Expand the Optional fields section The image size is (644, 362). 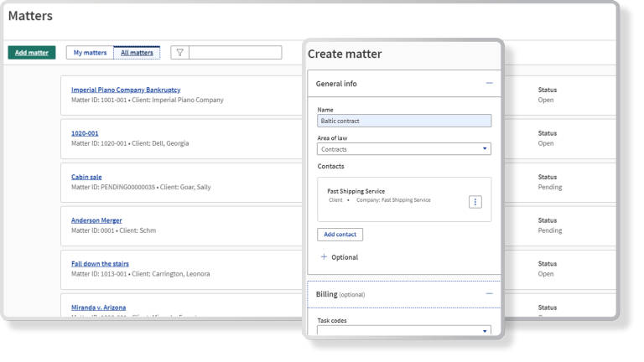pos(339,257)
